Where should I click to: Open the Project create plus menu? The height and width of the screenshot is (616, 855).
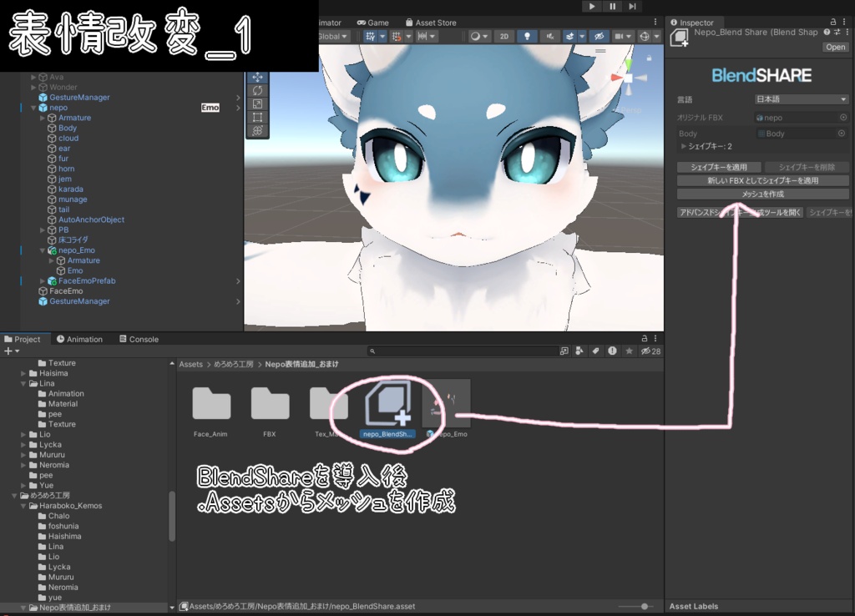click(12, 351)
